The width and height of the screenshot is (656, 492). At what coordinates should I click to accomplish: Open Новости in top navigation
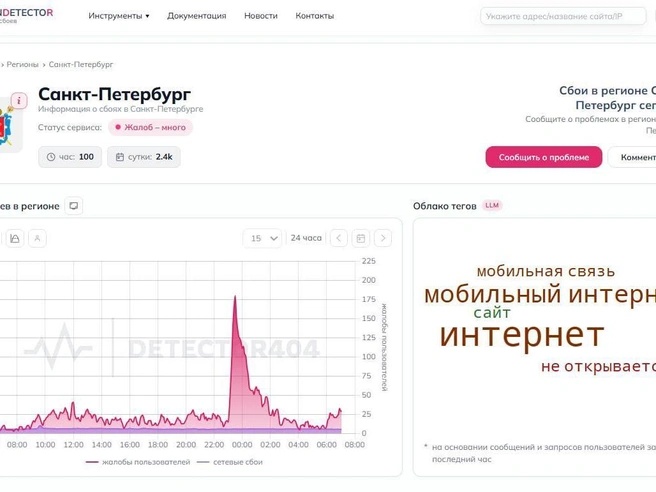[x=261, y=16]
